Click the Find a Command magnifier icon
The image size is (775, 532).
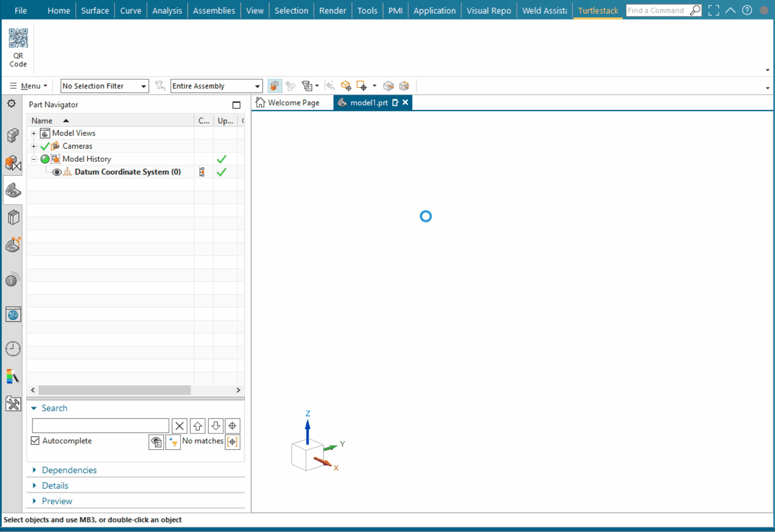coord(694,10)
